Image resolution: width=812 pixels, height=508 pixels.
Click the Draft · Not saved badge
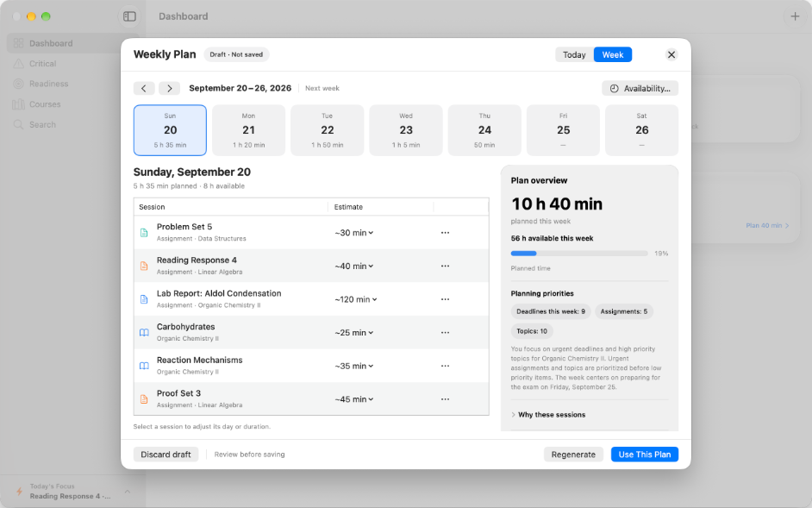click(x=236, y=54)
